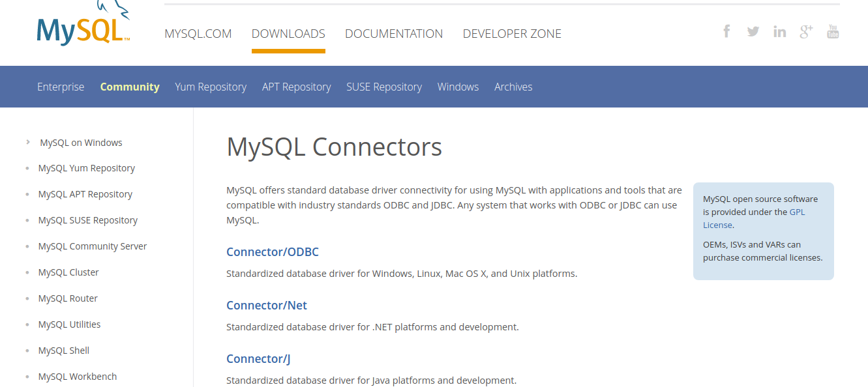Image resolution: width=868 pixels, height=387 pixels.
Task: Open the APT Repository tab
Action: point(297,87)
